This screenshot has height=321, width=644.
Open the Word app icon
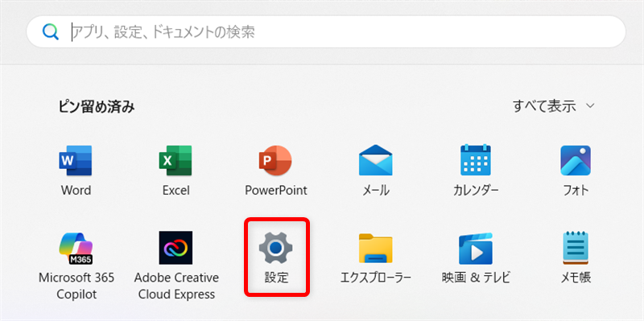click(x=76, y=161)
